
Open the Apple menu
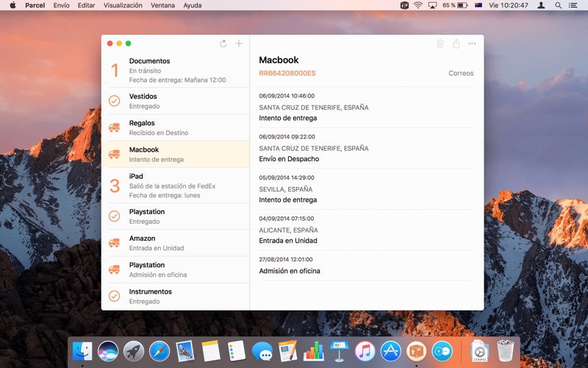point(12,5)
